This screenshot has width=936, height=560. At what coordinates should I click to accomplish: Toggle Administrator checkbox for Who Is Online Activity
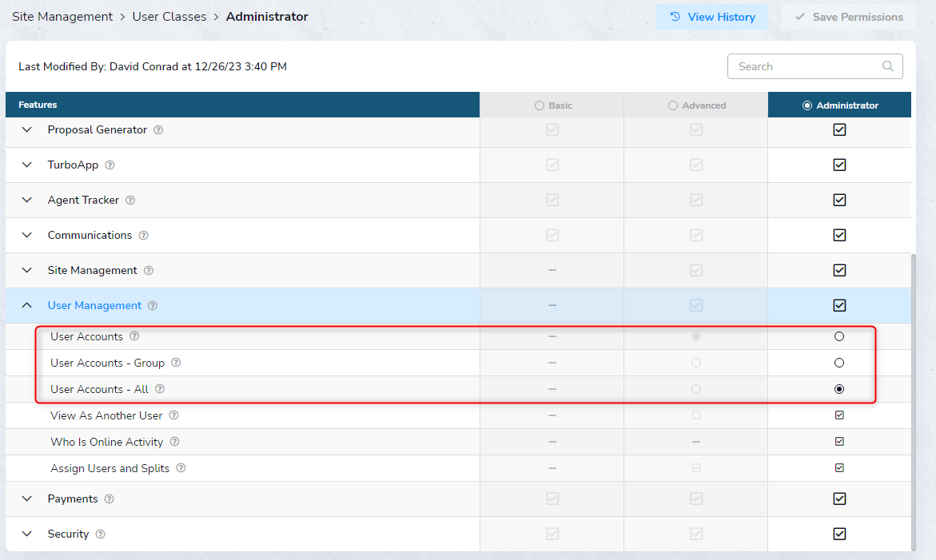pos(839,442)
